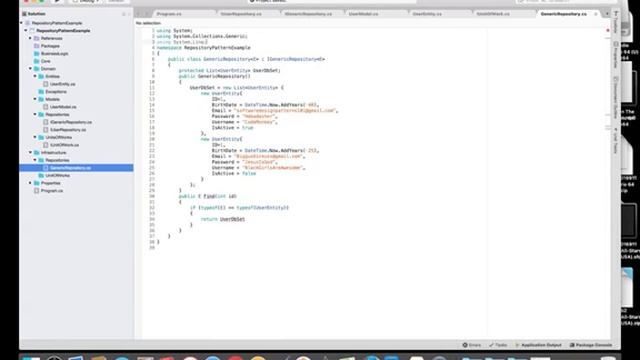The image size is (640, 360).
Task: Open the Document Outline side pad
Action: [x=616, y=98]
